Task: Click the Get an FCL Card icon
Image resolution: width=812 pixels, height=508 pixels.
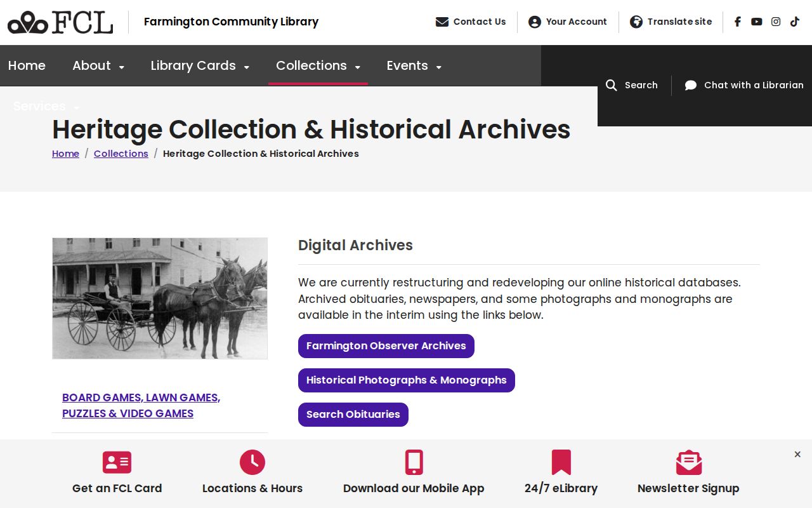Action: click(x=117, y=462)
